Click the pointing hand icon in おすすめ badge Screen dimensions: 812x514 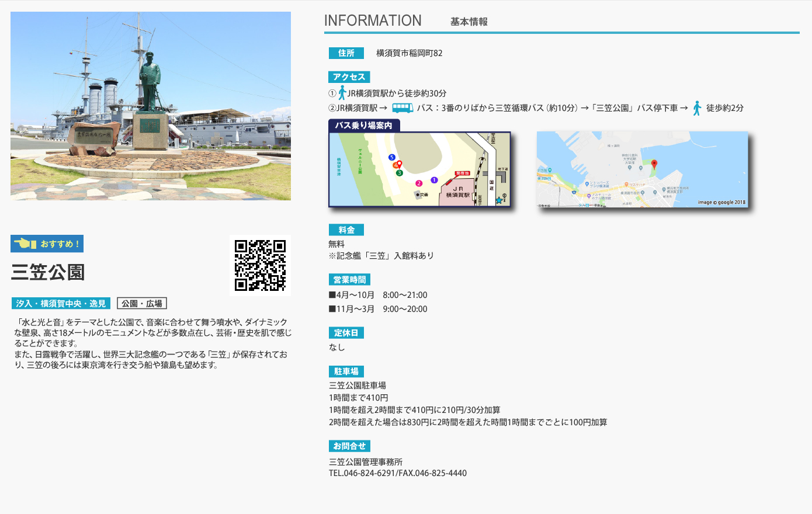click(x=25, y=244)
